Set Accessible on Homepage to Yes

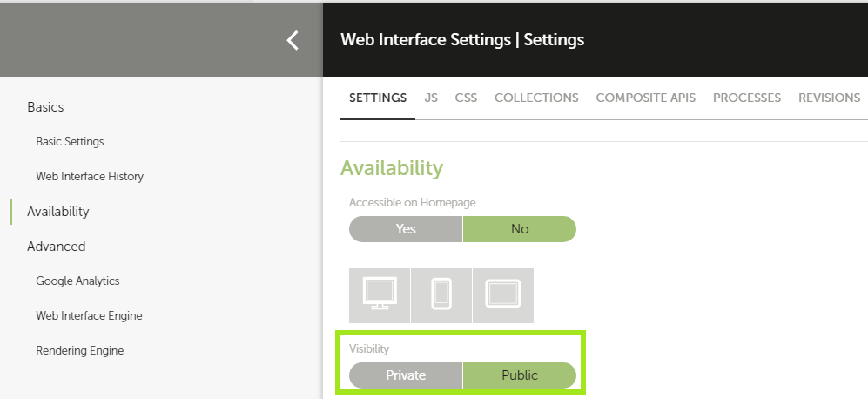(406, 229)
